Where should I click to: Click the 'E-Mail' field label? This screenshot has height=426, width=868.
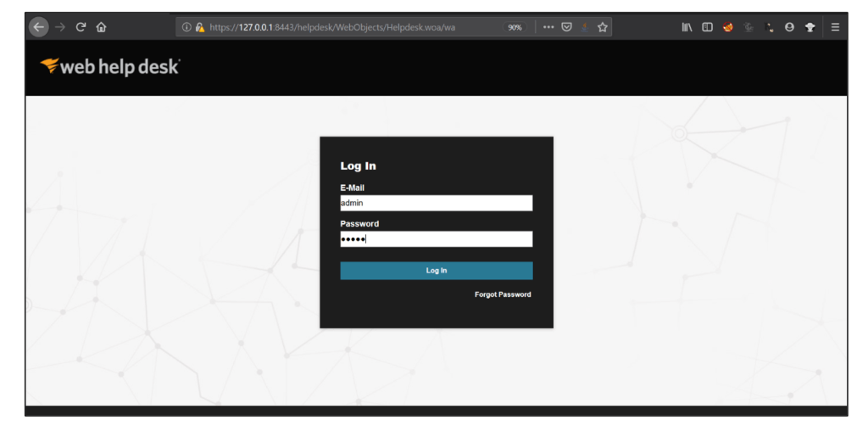point(352,188)
